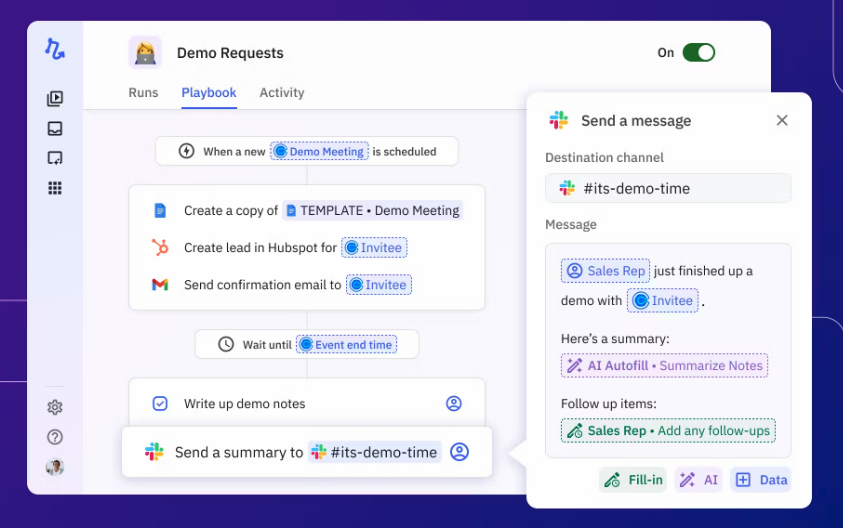Viewport: 843px width, 528px height.
Task: Click the 'Write up demo notes' step text
Action: point(245,404)
